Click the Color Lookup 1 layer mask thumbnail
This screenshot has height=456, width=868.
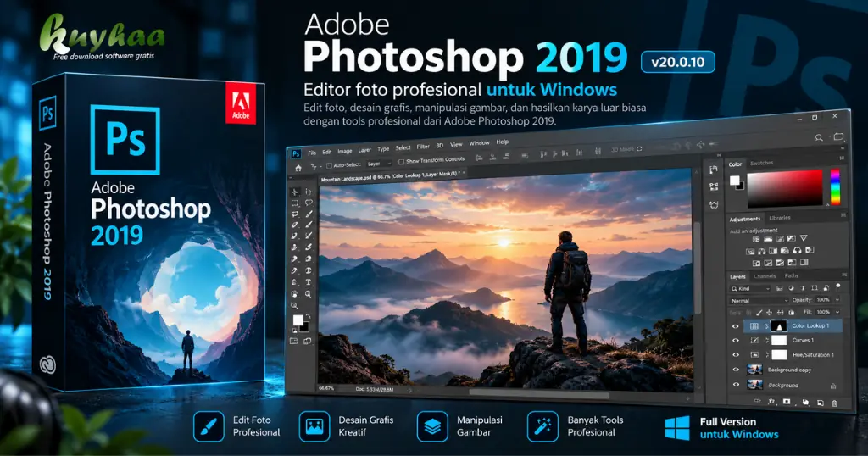click(780, 326)
